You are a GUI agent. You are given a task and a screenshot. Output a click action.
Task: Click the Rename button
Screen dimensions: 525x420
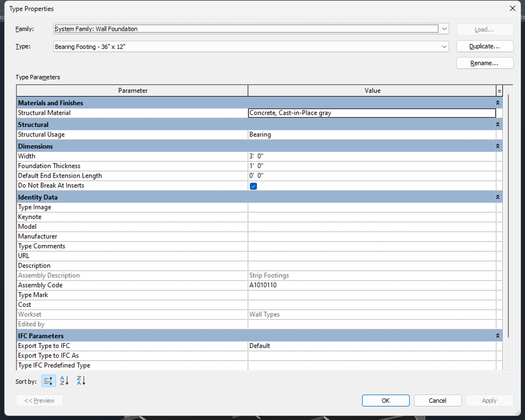coord(485,63)
